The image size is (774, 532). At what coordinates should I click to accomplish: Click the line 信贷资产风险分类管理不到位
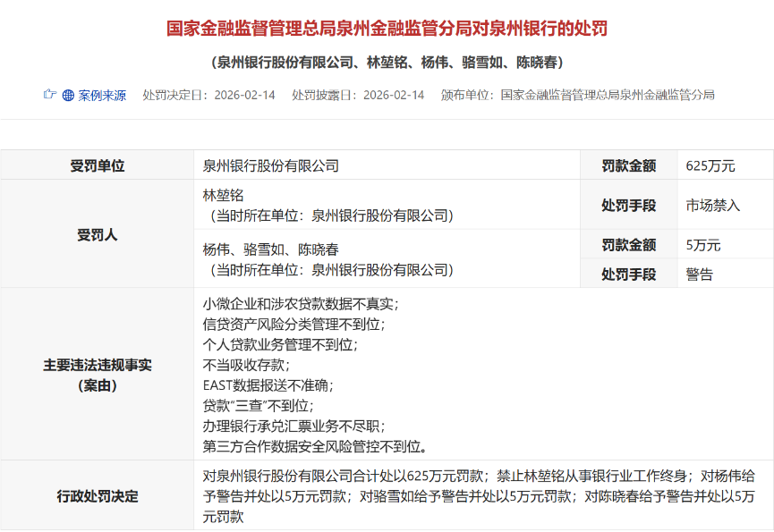pyautogui.click(x=293, y=324)
